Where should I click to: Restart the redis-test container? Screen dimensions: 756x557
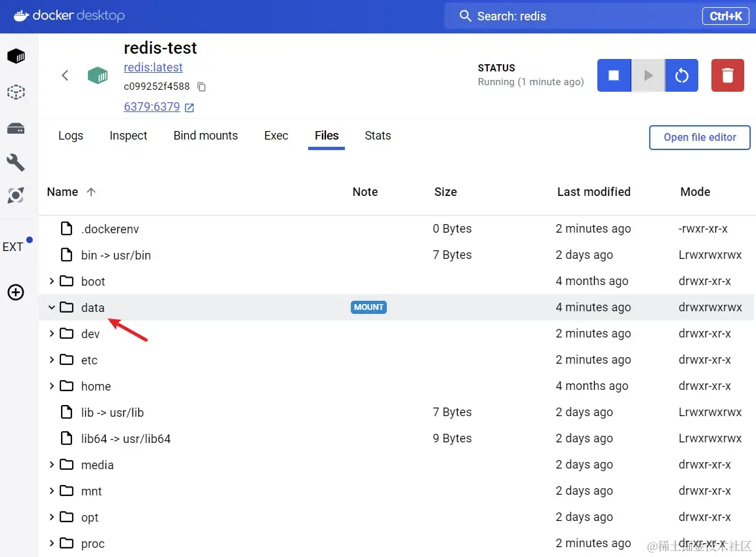[681, 75]
